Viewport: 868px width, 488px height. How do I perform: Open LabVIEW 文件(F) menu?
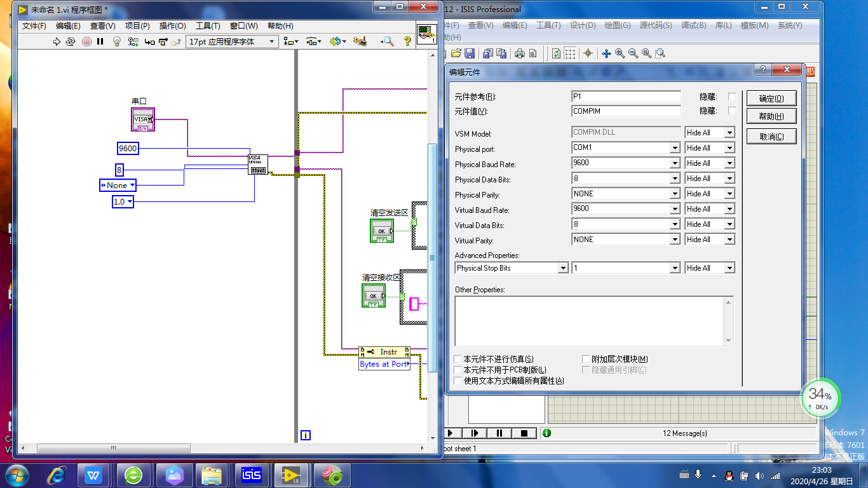point(34,26)
